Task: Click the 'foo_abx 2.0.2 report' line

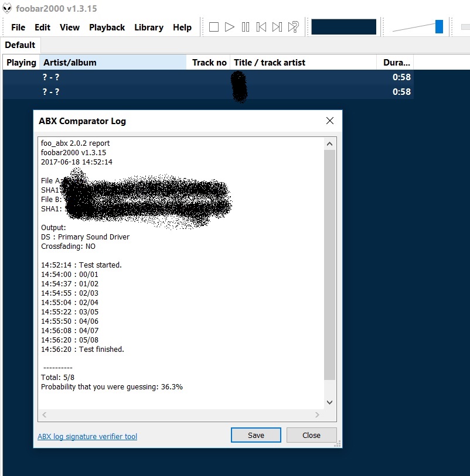Action: [x=76, y=143]
